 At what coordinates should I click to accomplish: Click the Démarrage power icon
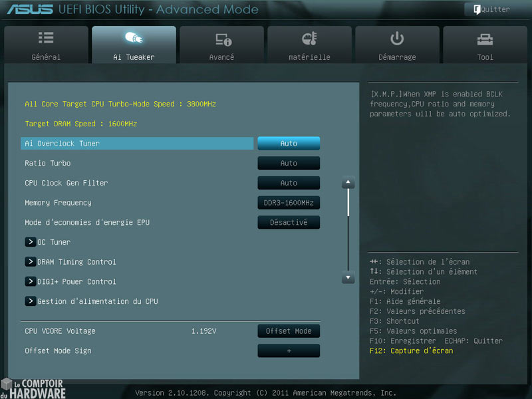coord(397,38)
